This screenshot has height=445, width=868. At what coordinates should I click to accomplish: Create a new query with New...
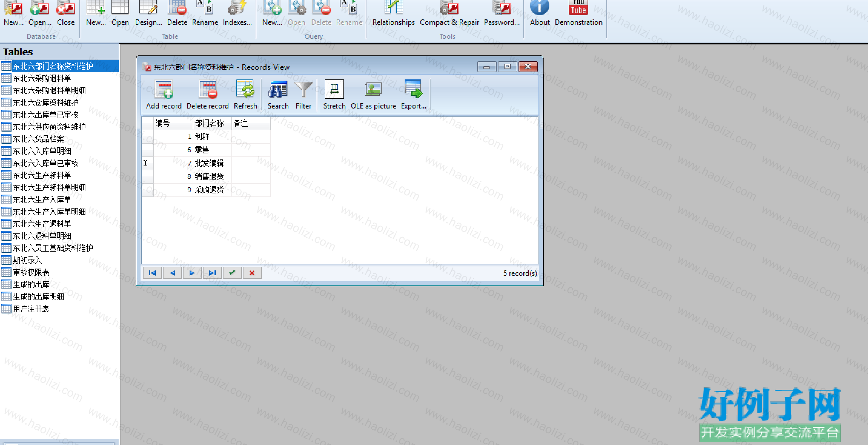[272, 14]
